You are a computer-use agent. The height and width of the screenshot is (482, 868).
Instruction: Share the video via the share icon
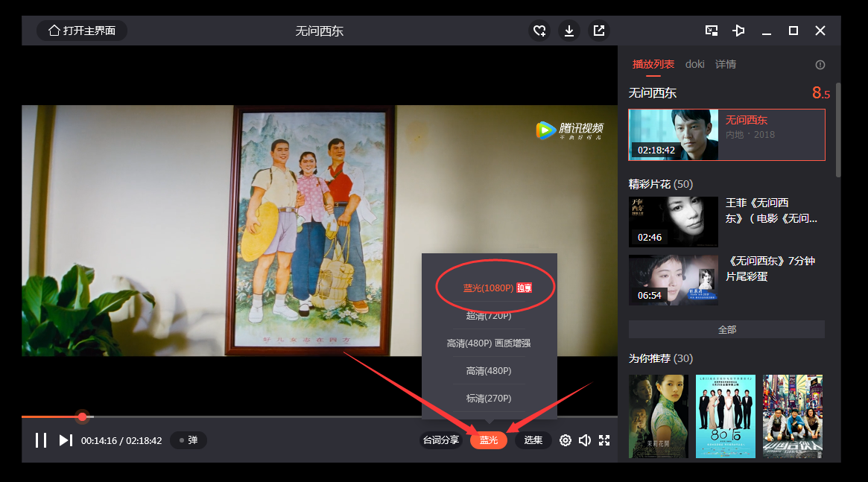[x=599, y=31]
